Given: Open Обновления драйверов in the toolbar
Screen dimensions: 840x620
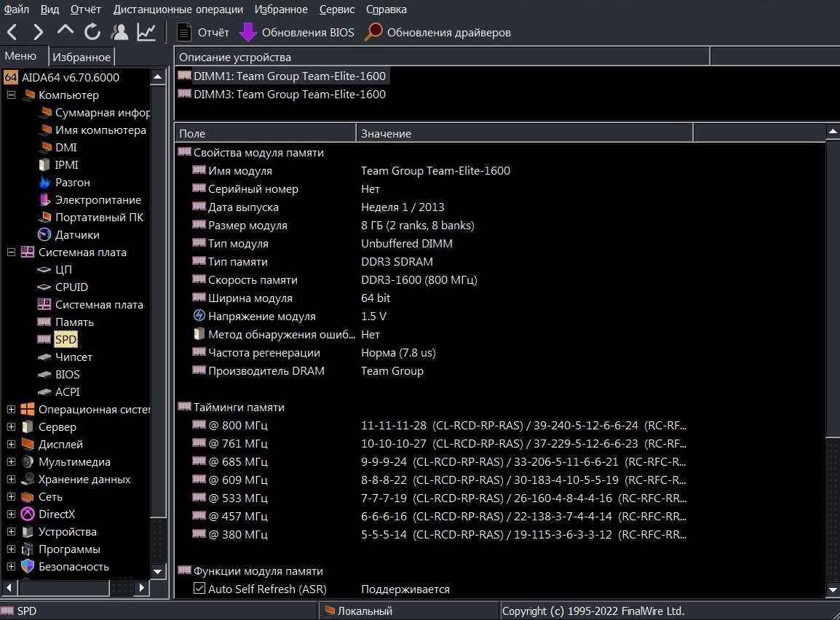Looking at the screenshot, I should click(437, 32).
